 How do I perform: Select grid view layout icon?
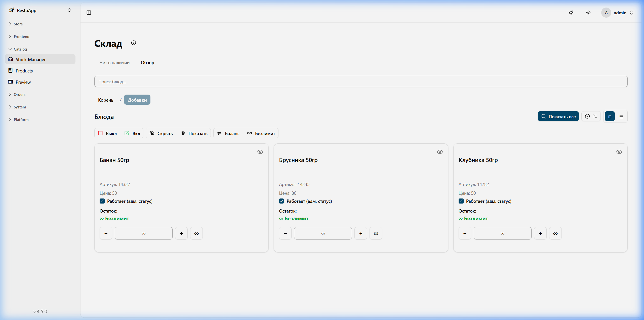610,116
